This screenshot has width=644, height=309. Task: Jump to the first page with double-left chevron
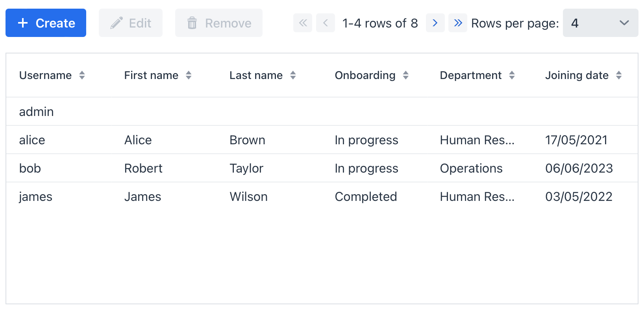[302, 23]
